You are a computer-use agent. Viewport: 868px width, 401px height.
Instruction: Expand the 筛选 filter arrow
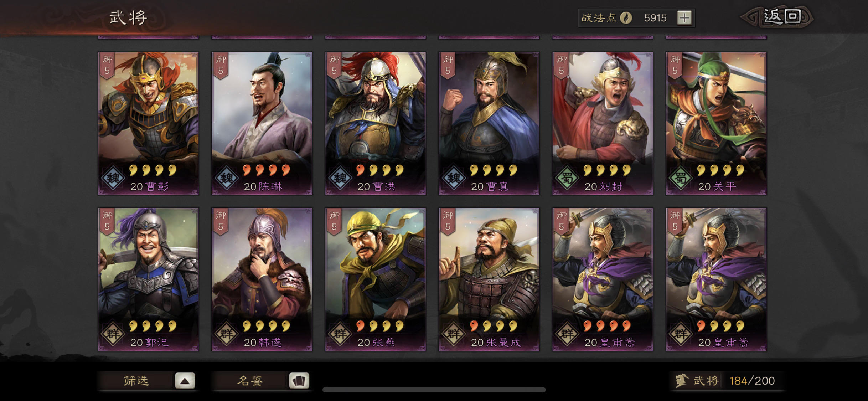click(x=185, y=381)
